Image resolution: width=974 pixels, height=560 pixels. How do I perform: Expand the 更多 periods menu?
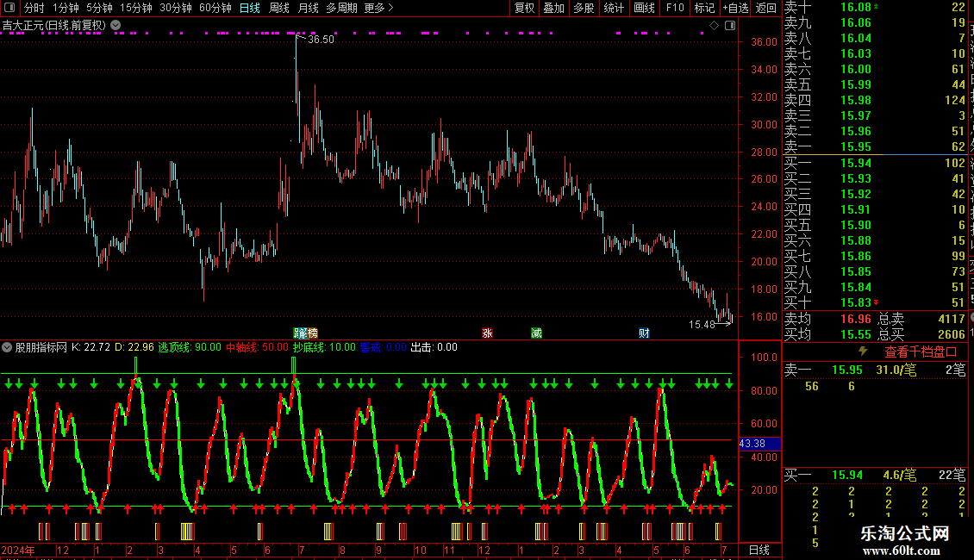pos(378,8)
